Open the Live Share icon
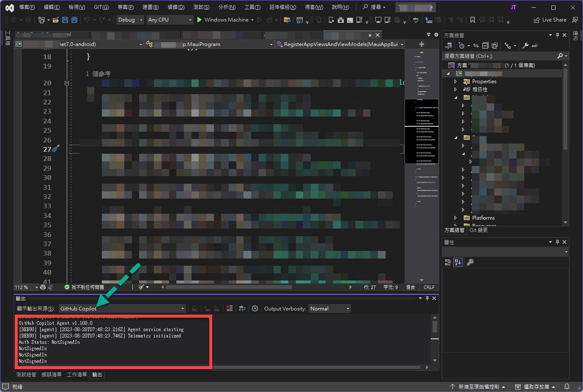Image resolution: width=583 pixels, height=392 pixels. [537, 19]
